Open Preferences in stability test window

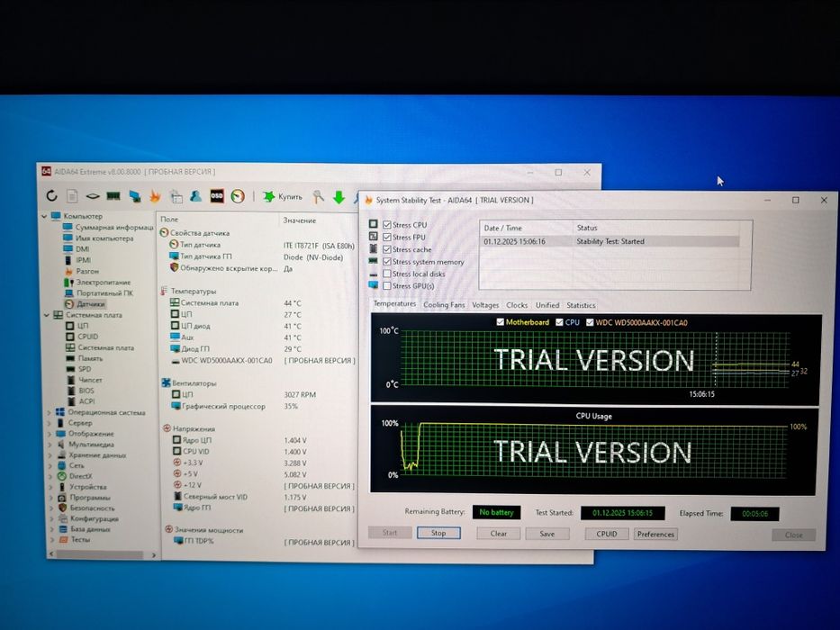[x=655, y=534]
